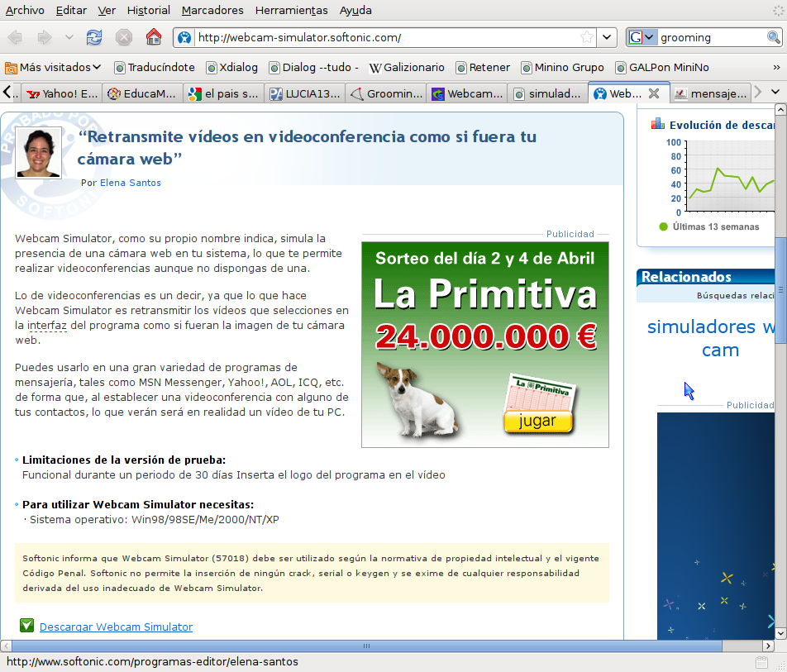Open the Herramientas menu
787x672 pixels.
(291, 10)
